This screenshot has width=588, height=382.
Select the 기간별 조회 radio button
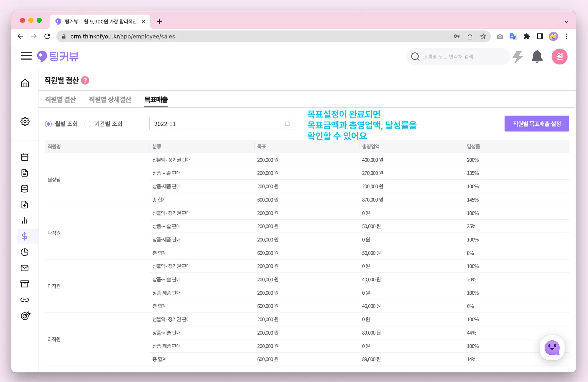coord(88,124)
